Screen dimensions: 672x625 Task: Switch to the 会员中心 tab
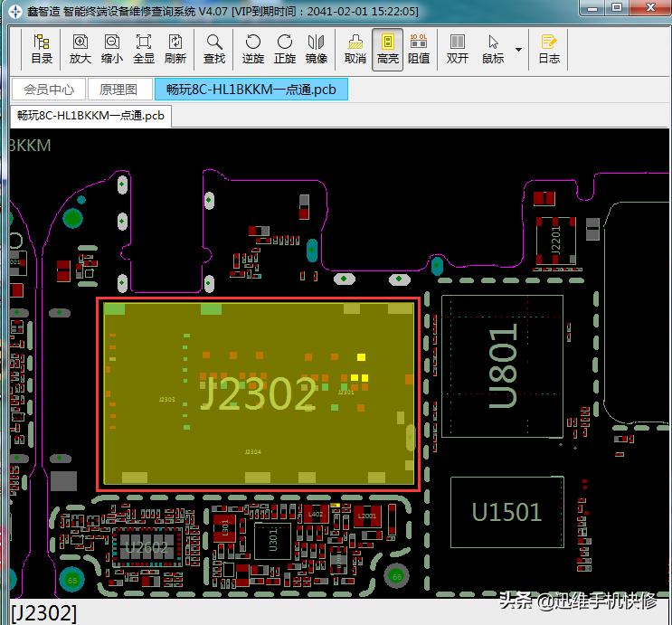pyautogui.click(x=49, y=90)
